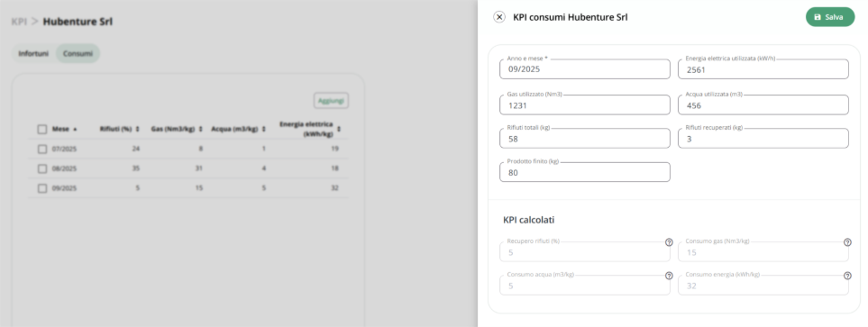The width and height of the screenshot is (868, 327).
Task: Edit the Anno e mese field
Action: 585,69
